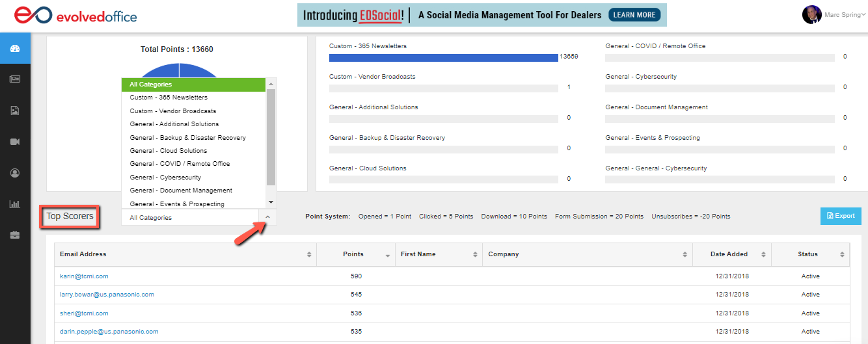This screenshot has width=868, height=344.
Task: Click the All Categories select field
Action: pos(199,218)
